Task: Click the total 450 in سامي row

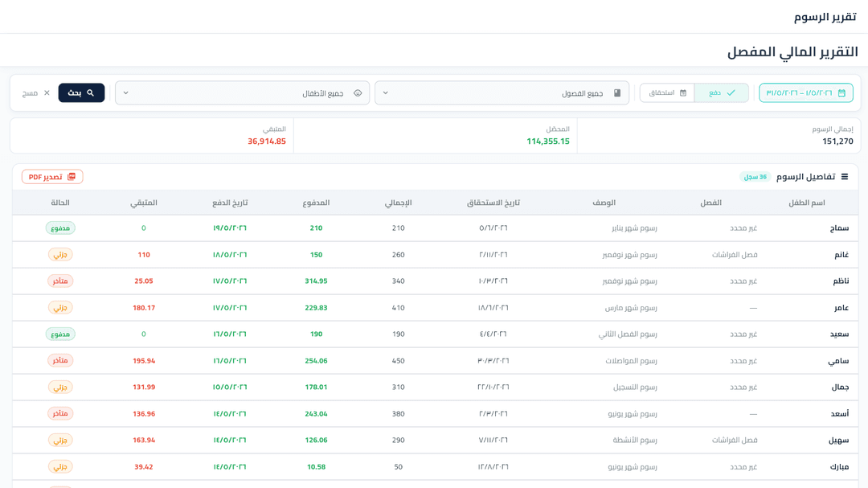Action: [398, 361]
